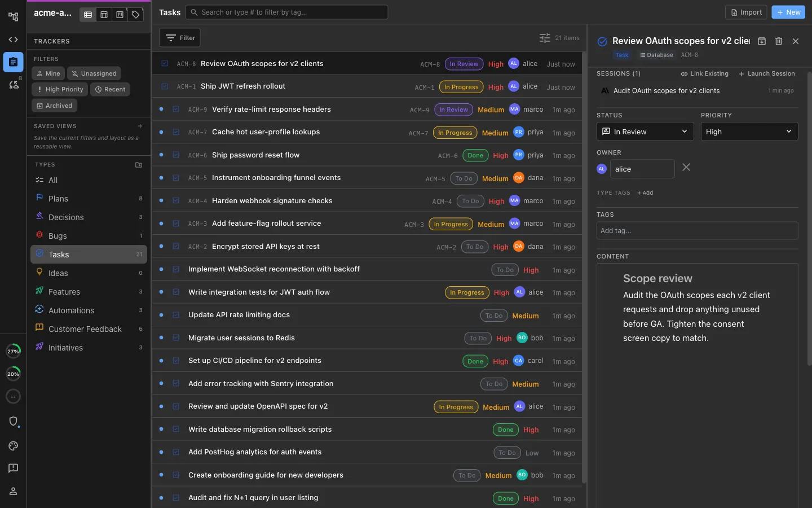The image size is (812, 508).
Task: Add a new saved view with plus icon
Action: (x=140, y=126)
